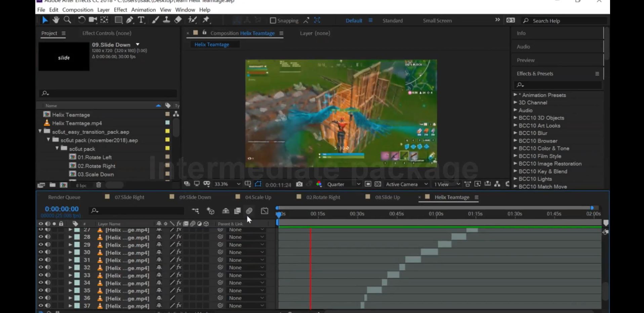This screenshot has height=313, width=644.
Task: Enable the Snapping checkbox
Action: 273,20
